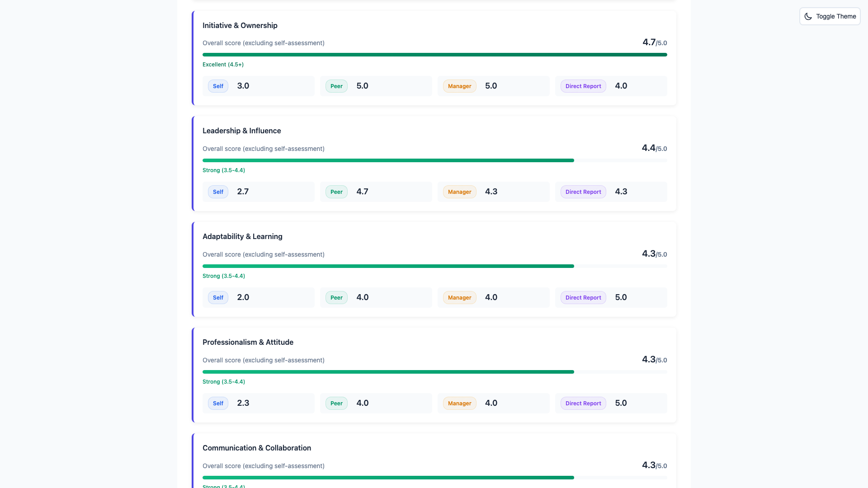Click the Manager badge under Adaptability & Learning

[459, 297]
